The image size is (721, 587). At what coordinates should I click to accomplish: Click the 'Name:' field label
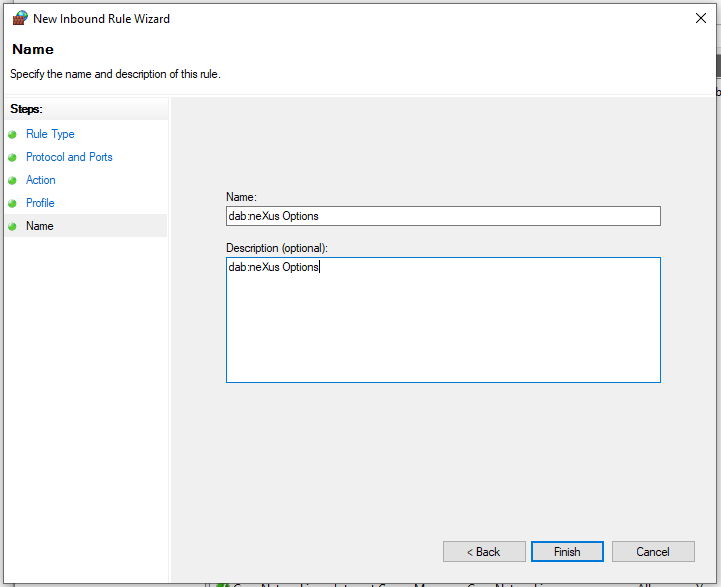242,198
